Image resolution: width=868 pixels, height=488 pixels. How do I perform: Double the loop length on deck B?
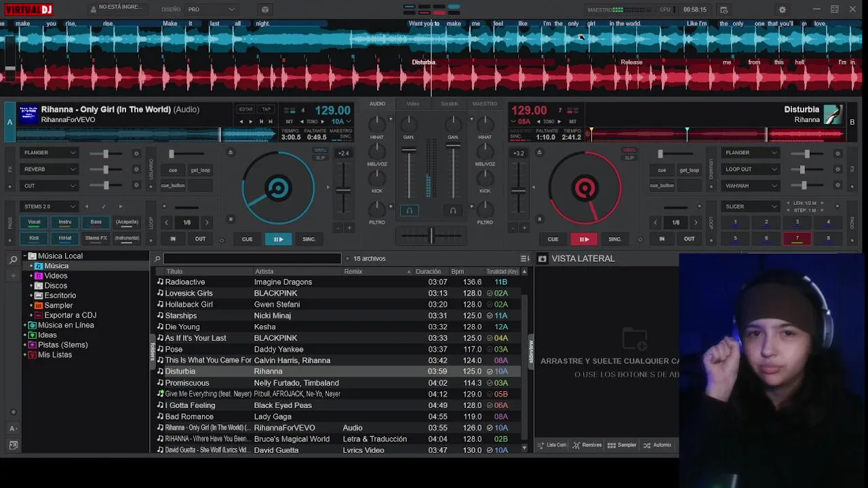tap(696, 222)
